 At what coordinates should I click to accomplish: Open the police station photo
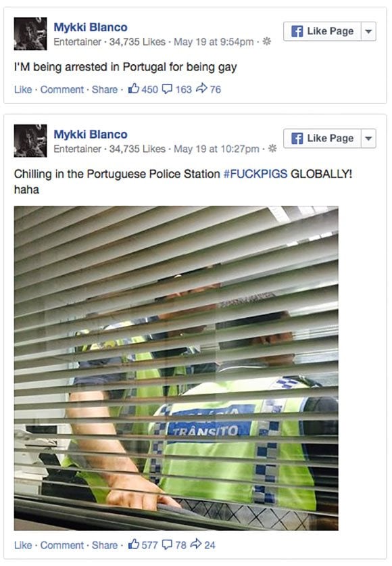[176, 368]
